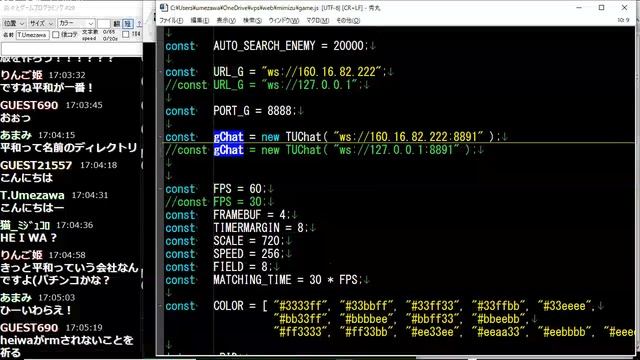Viewport: 640px width, 360px height.
Task: Click りんご姫's comment ですね平和が一番！
Action: (47, 88)
